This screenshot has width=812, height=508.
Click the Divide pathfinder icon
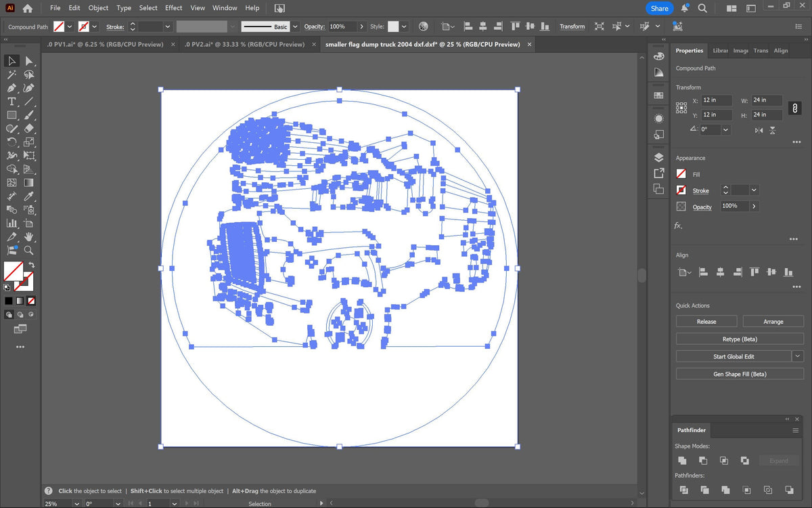(x=683, y=490)
